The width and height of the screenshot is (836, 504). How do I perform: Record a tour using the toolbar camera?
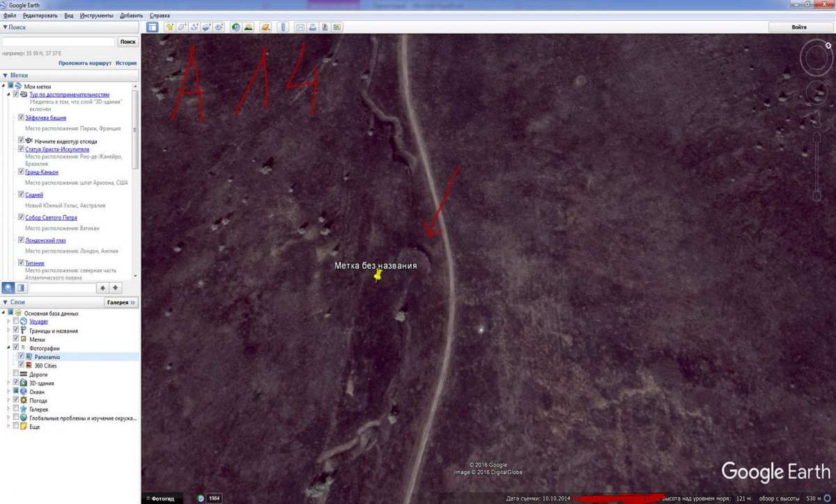pyautogui.click(x=219, y=27)
